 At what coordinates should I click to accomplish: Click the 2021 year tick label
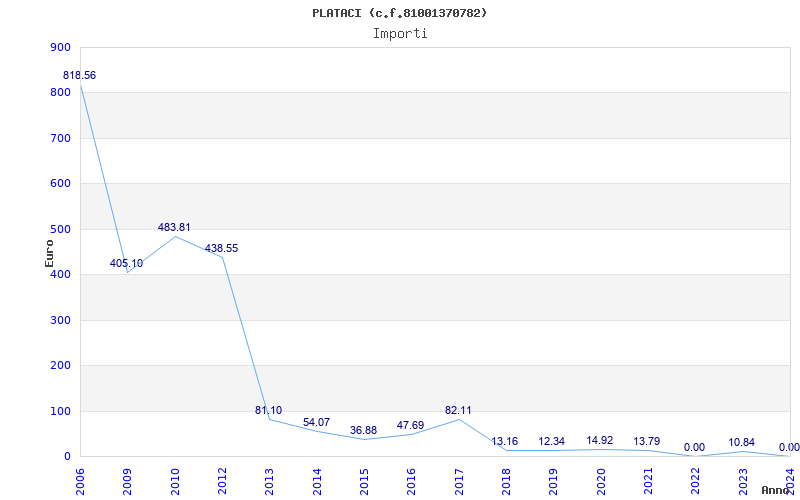click(648, 482)
